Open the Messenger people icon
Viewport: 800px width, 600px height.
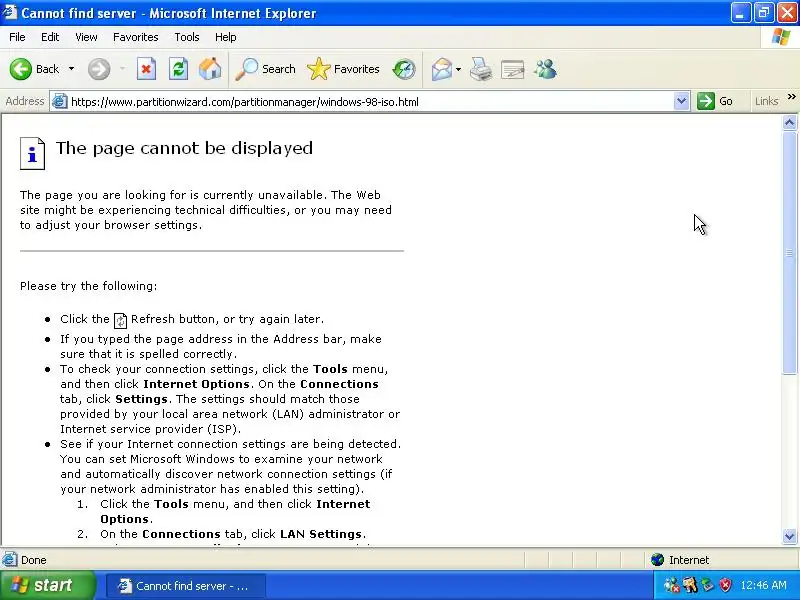point(545,69)
